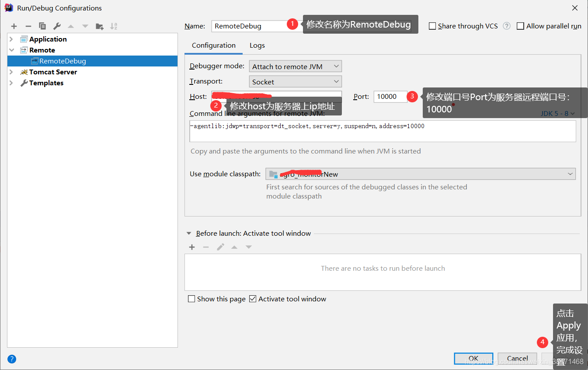588x370 pixels.
Task: Click the 'There are no tasks to run before launch' text
Action: (x=383, y=269)
